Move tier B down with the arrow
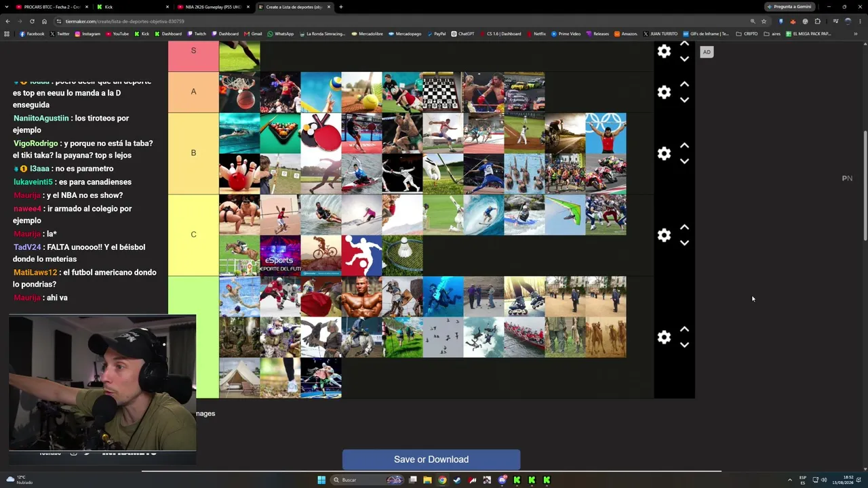868x488 pixels. tap(684, 161)
